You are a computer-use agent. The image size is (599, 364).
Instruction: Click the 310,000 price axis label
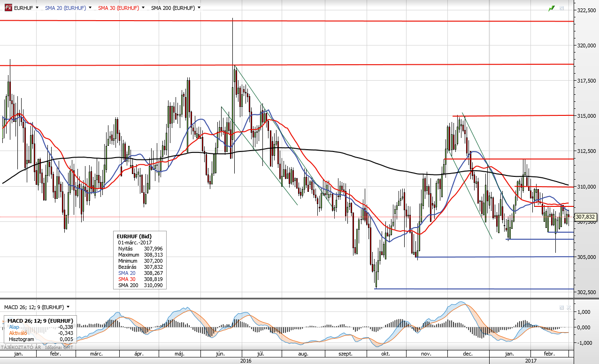tap(586, 186)
